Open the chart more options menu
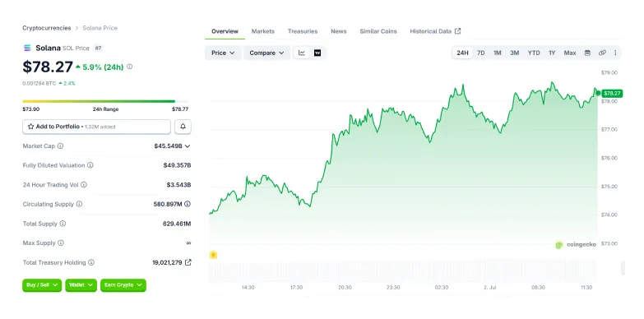The width and height of the screenshot is (644, 319). (615, 53)
